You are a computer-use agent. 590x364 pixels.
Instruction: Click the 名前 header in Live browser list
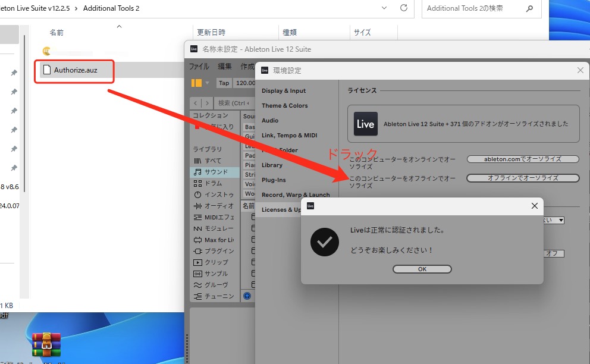(x=249, y=206)
